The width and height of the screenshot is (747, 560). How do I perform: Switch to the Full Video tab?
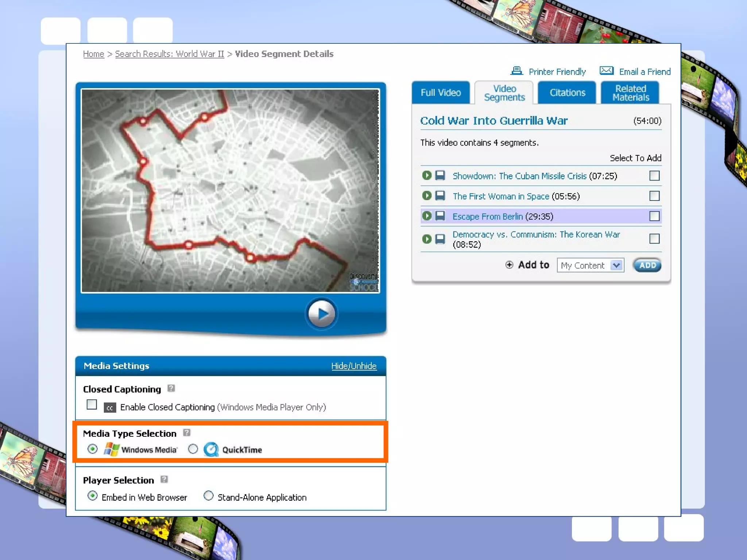point(441,93)
